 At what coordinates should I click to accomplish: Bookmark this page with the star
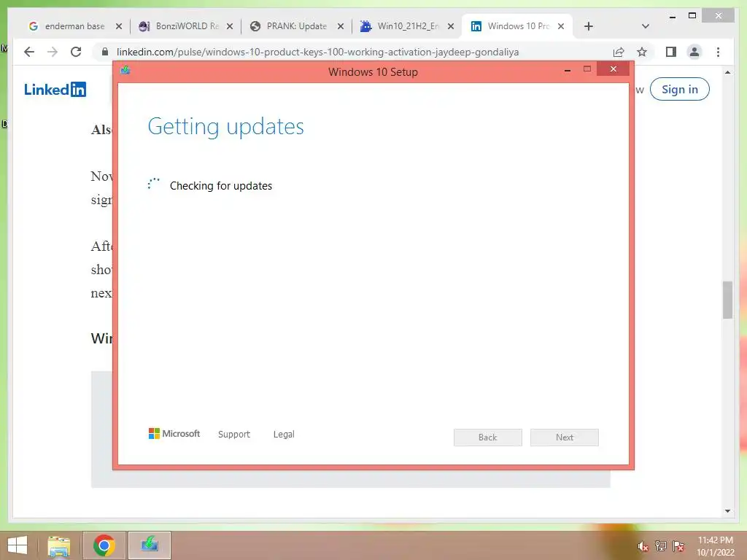[x=642, y=52]
